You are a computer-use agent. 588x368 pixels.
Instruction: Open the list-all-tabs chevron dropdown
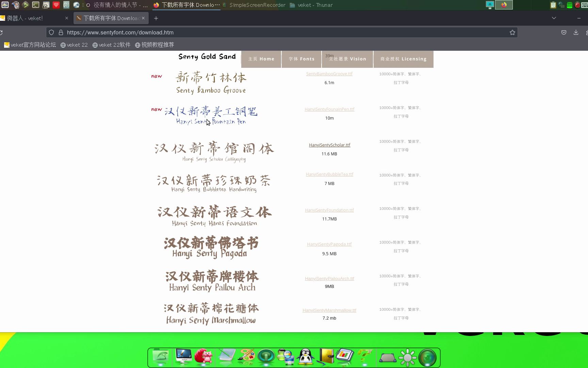point(554,18)
